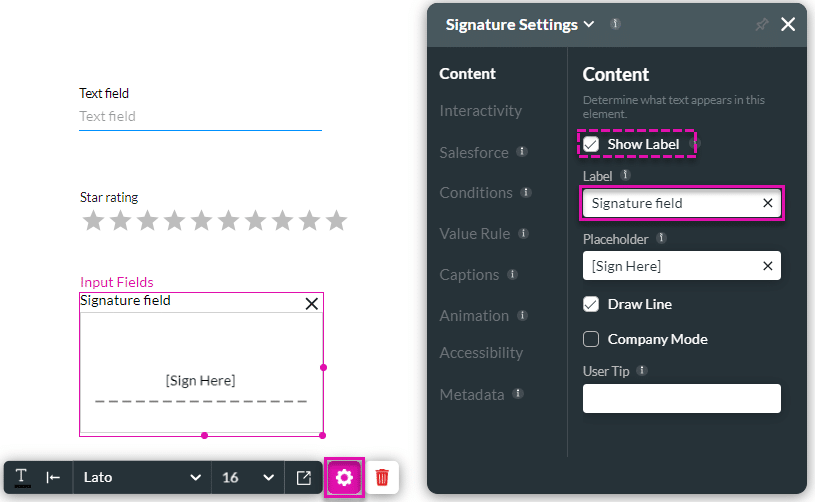This screenshot has height=502, width=815.
Task: Click the User Tip input field
Action: [681, 399]
